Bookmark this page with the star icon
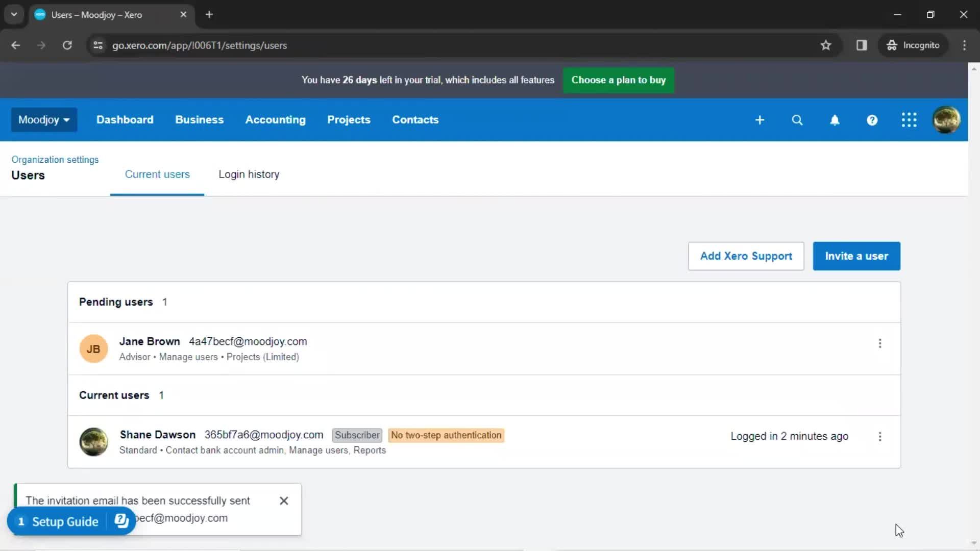980x551 pixels. click(x=826, y=45)
